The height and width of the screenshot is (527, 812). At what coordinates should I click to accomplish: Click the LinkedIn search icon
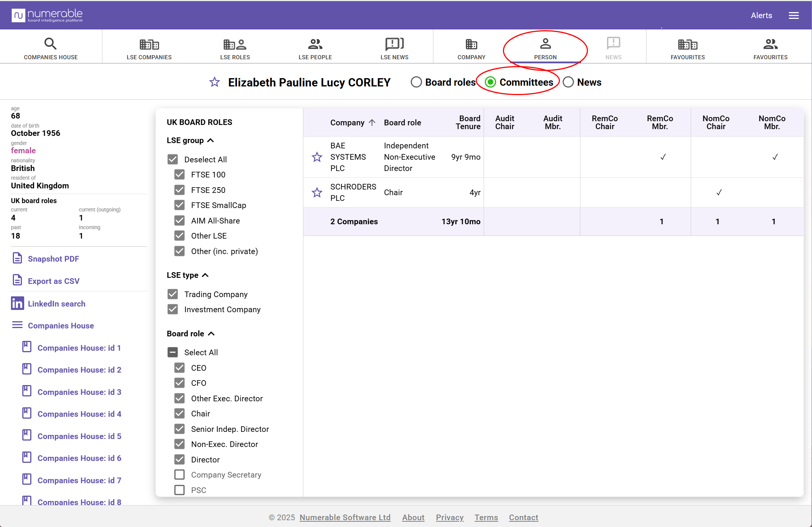tap(17, 304)
